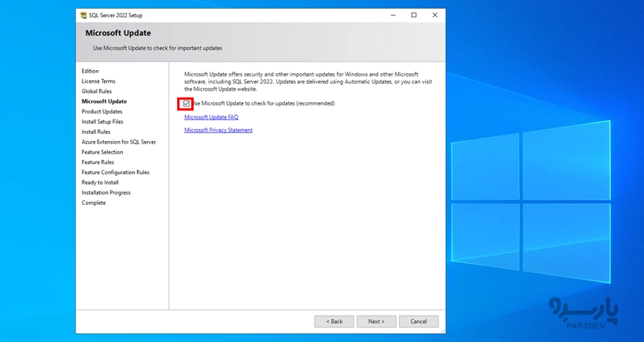Choose Global Rules in the sidebar
This screenshot has width=644, height=342.
tap(97, 91)
